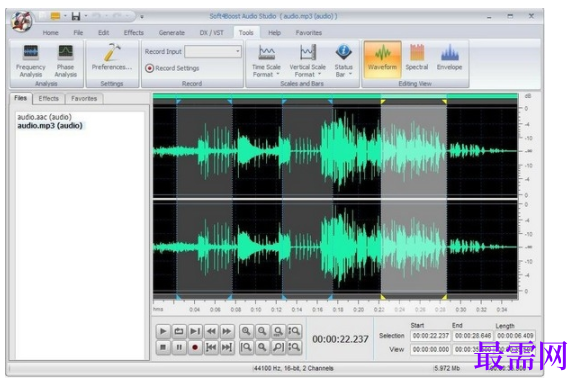Click the Selection Start time field
This screenshot has width=586, height=387.
point(431,336)
